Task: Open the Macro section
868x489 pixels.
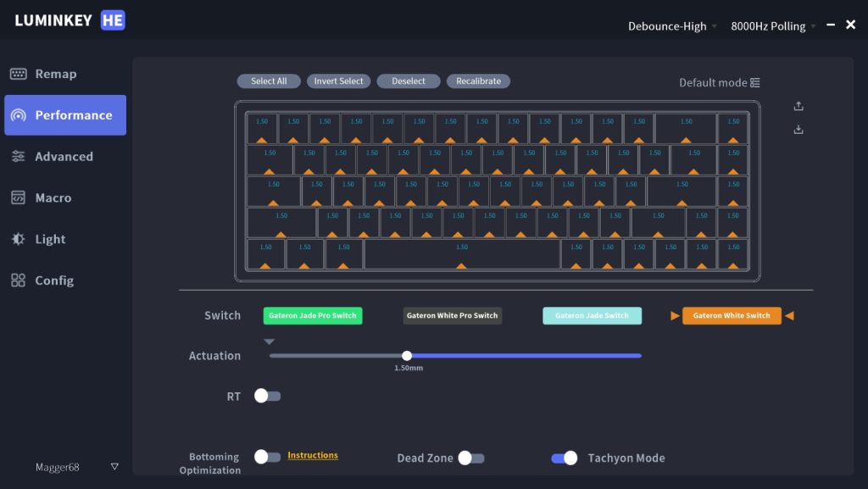Action: [x=65, y=197]
